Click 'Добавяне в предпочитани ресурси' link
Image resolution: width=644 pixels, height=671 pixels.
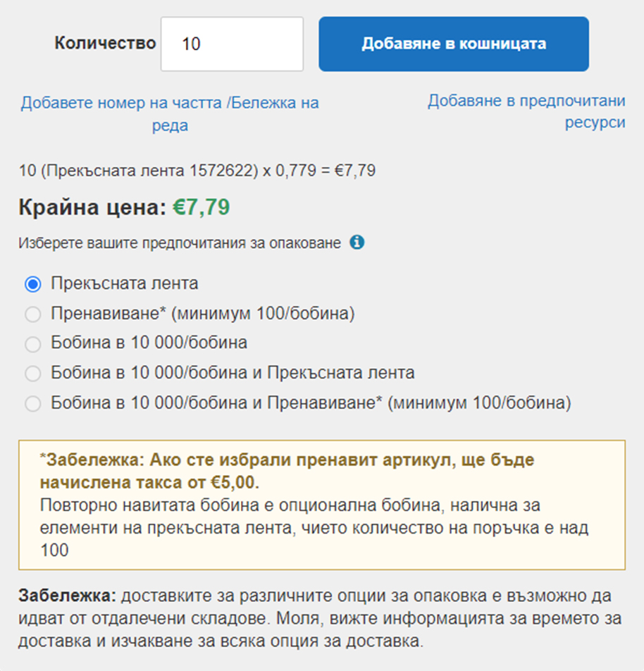click(526, 111)
